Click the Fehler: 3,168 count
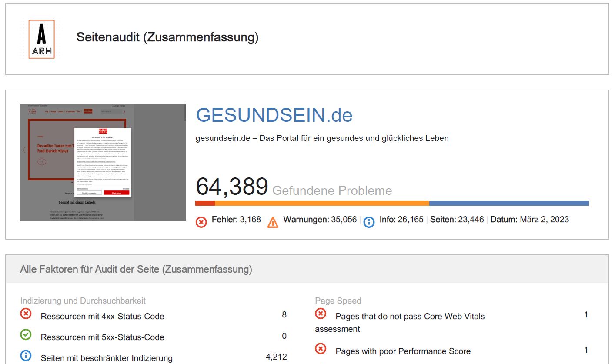The height and width of the screenshot is (364, 615). pyautogui.click(x=236, y=220)
